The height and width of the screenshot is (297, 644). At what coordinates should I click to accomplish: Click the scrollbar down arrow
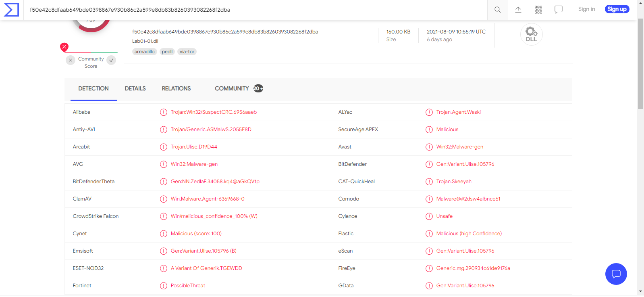pyautogui.click(x=640, y=291)
